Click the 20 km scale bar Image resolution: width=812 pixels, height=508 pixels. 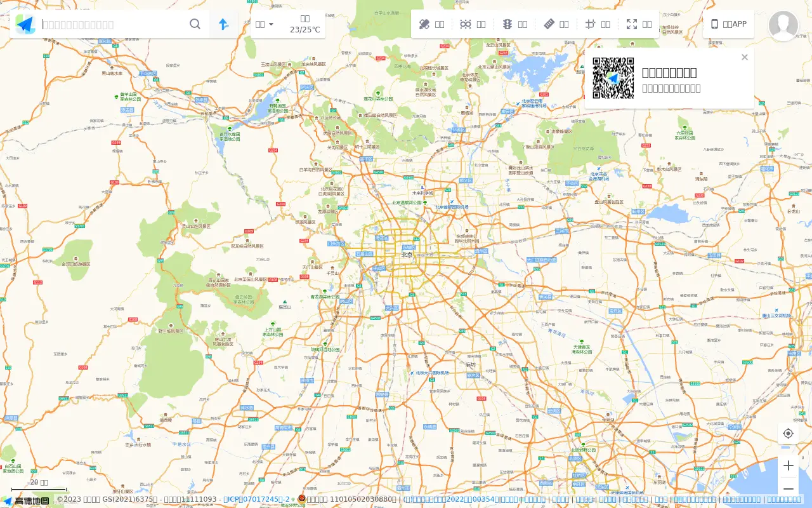pos(39,486)
